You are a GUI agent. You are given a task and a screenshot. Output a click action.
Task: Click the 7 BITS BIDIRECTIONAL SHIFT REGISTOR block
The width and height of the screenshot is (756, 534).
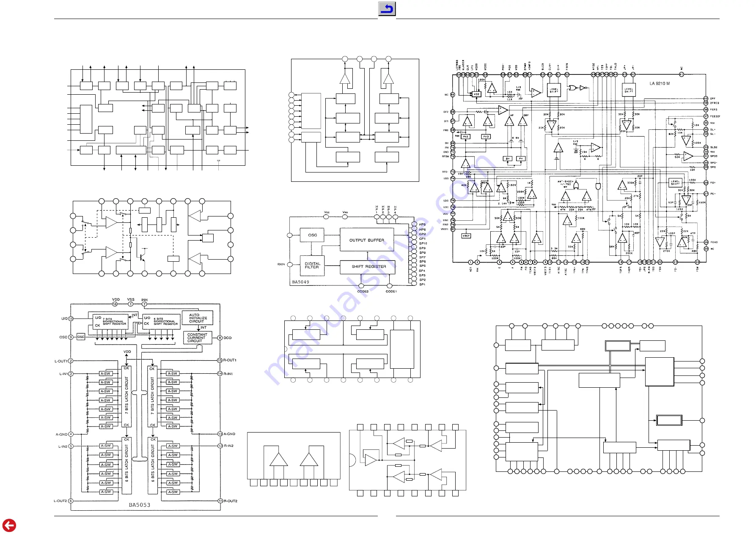click(110, 321)
